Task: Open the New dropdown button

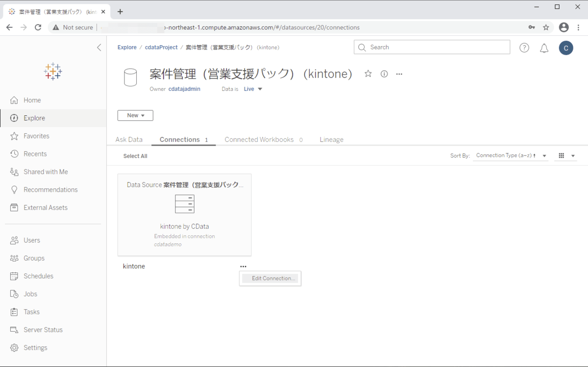Action: 135,115
